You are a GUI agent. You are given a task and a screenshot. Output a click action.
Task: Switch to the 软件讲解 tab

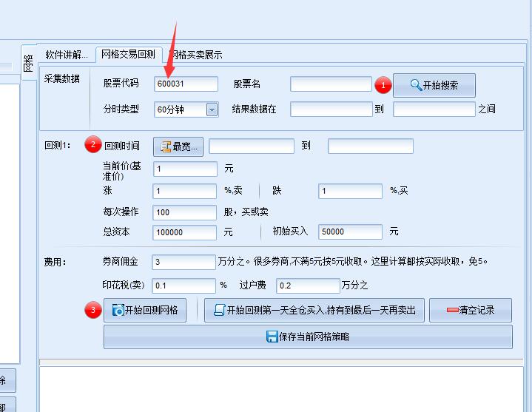click(66, 55)
